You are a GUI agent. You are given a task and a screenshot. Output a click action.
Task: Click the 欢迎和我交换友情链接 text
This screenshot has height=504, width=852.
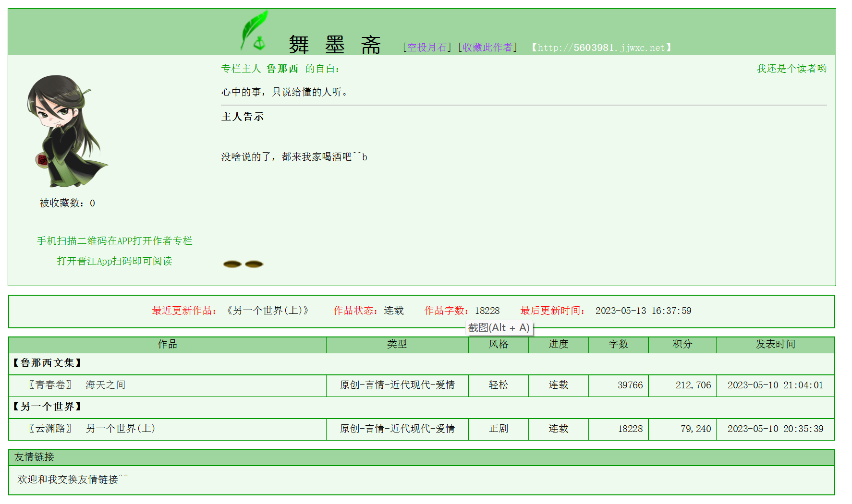click(73, 479)
